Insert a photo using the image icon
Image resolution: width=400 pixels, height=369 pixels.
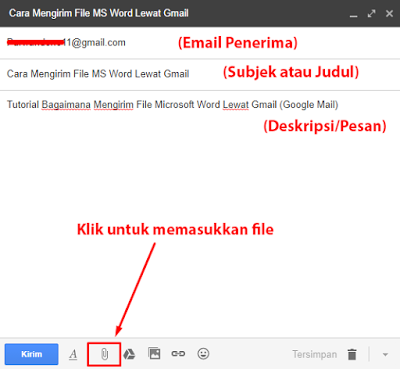154,354
